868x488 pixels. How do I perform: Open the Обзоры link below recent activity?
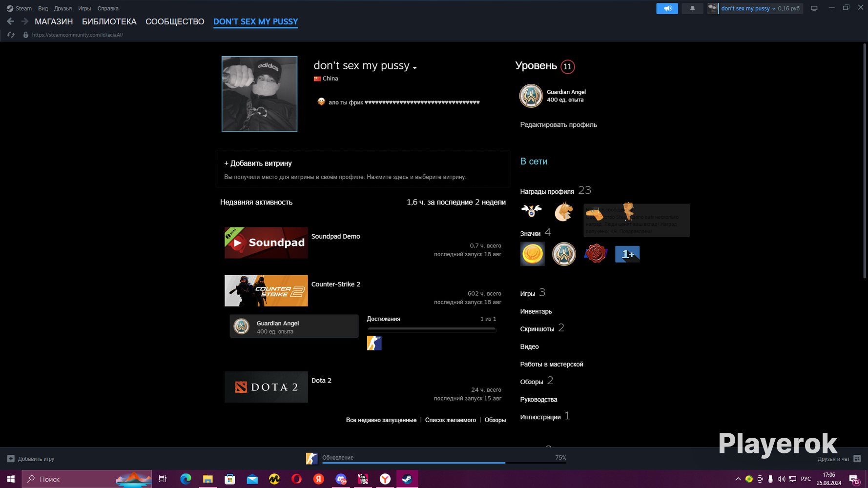[x=495, y=420]
